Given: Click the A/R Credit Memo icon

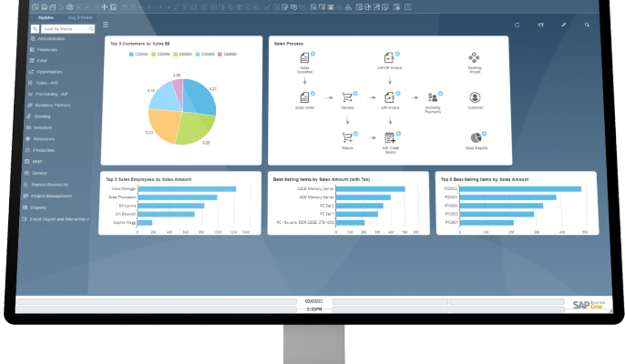Looking at the screenshot, I should tap(390, 137).
